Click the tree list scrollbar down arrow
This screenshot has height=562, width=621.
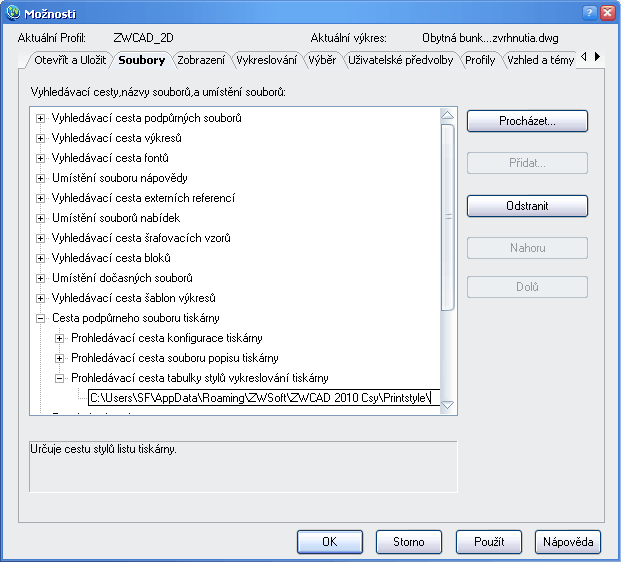(x=448, y=405)
